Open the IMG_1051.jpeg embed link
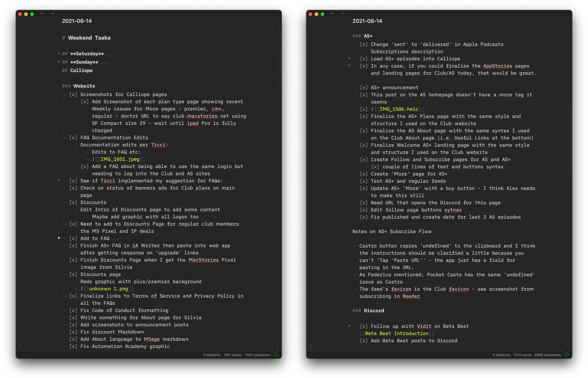Viewport: 588px width, 378px height. coord(120,159)
